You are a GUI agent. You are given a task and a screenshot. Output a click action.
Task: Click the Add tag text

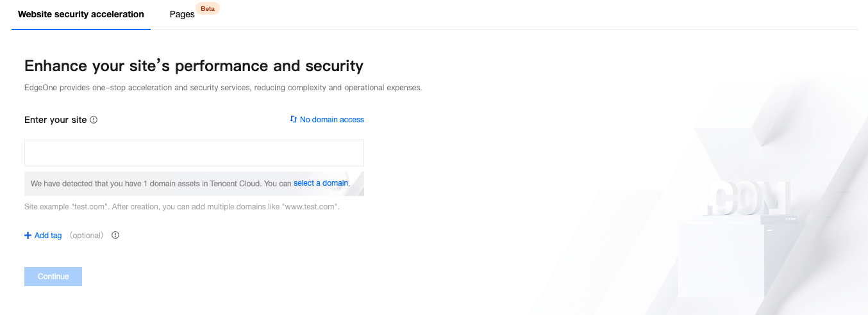(x=48, y=236)
